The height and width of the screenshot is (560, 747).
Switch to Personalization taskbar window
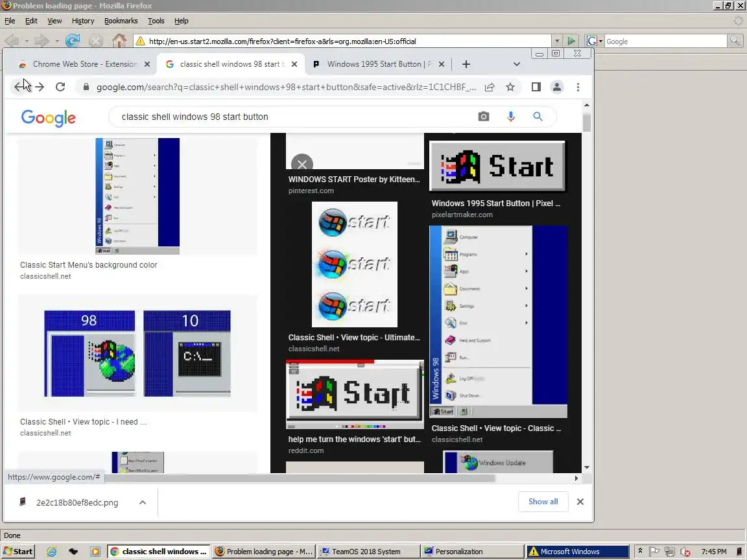coord(472,552)
